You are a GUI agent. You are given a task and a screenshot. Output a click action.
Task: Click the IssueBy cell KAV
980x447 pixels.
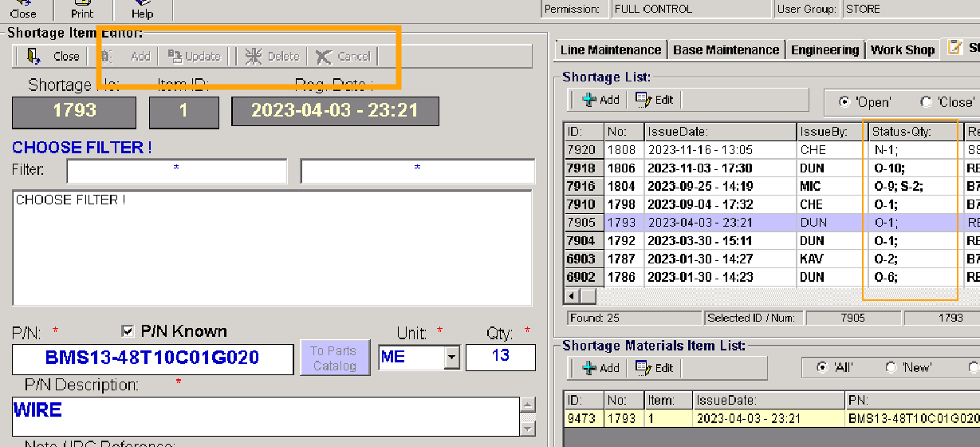pyautogui.click(x=832, y=259)
